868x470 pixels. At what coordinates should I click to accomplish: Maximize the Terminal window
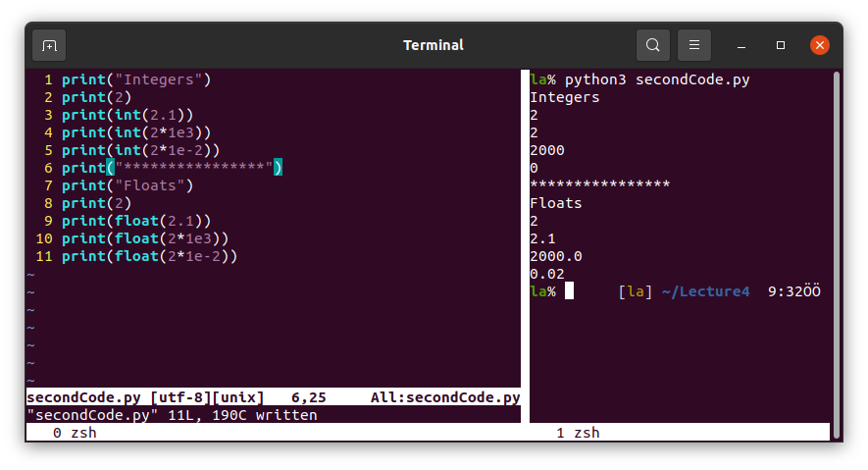click(781, 45)
